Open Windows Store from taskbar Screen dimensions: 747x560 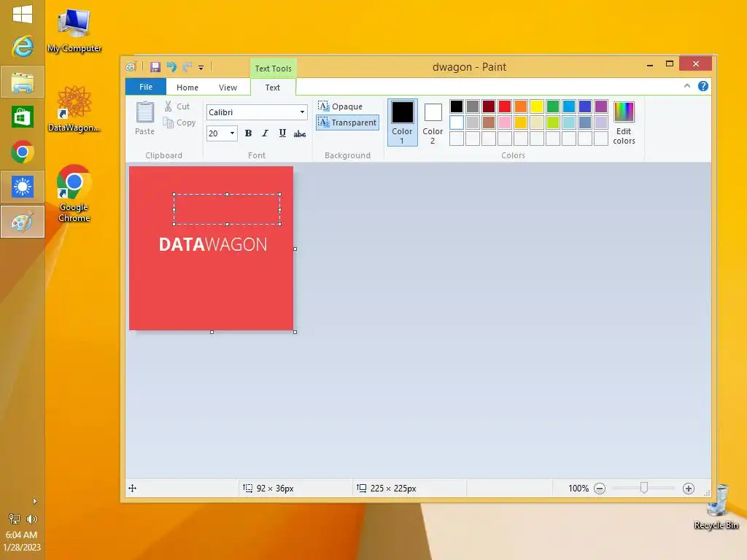(x=23, y=117)
